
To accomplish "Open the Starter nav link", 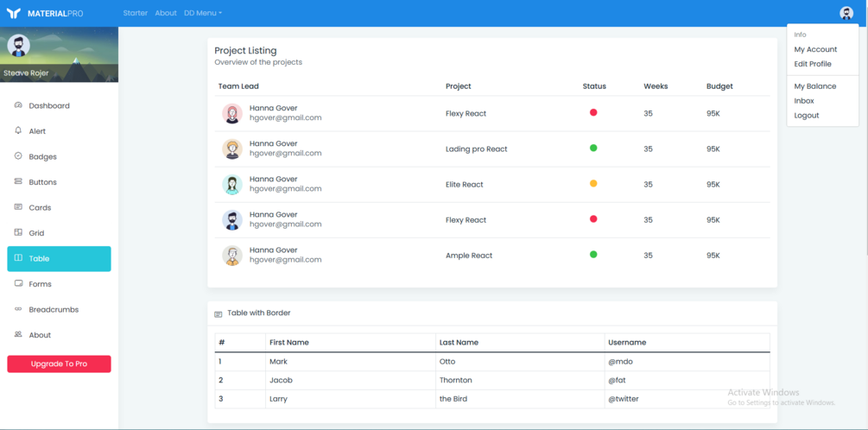I will (x=135, y=13).
